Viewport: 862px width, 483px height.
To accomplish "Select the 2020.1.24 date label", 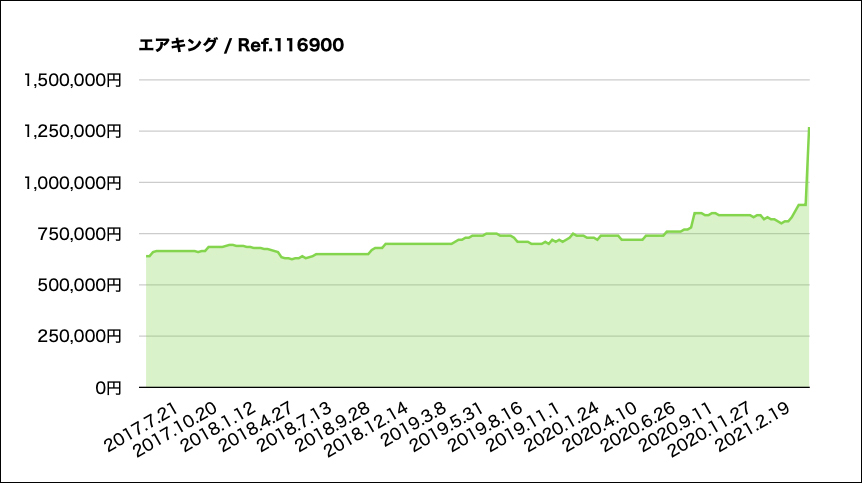I will [561, 427].
